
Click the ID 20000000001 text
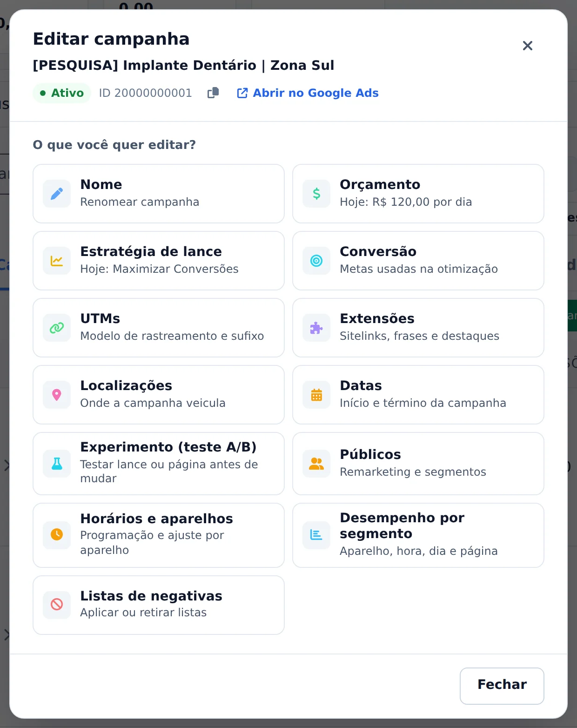point(145,93)
